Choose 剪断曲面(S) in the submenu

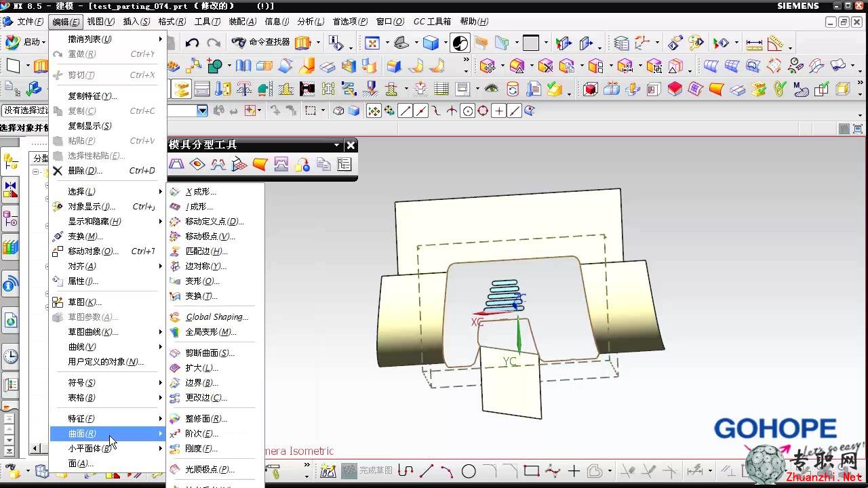[x=216, y=353]
